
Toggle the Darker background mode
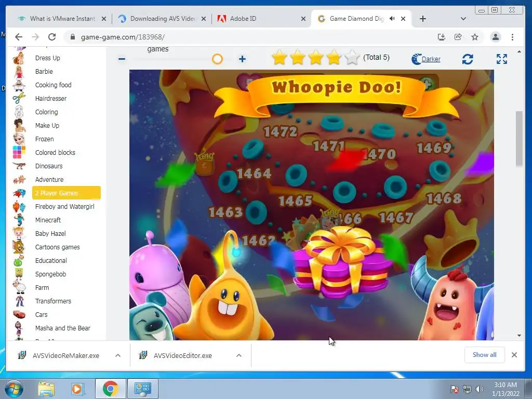coord(426,59)
